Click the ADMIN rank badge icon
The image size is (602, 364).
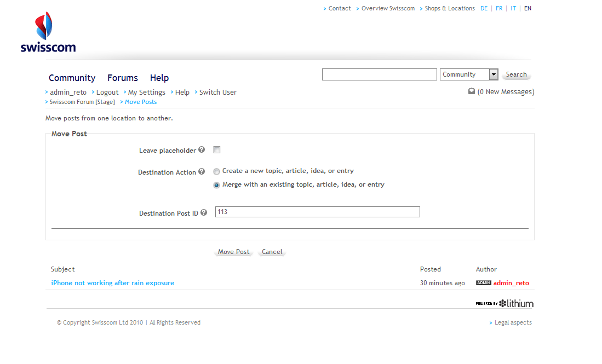pos(483,283)
